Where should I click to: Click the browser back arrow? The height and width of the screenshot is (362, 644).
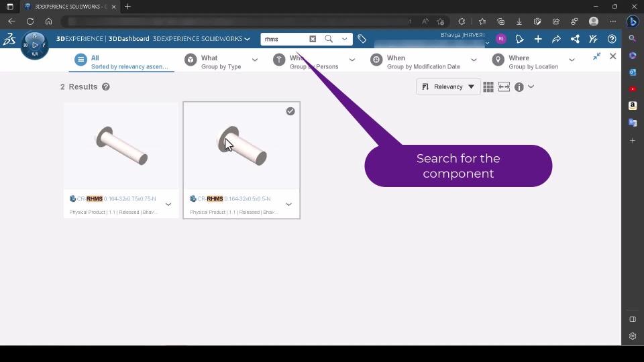coord(11,21)
